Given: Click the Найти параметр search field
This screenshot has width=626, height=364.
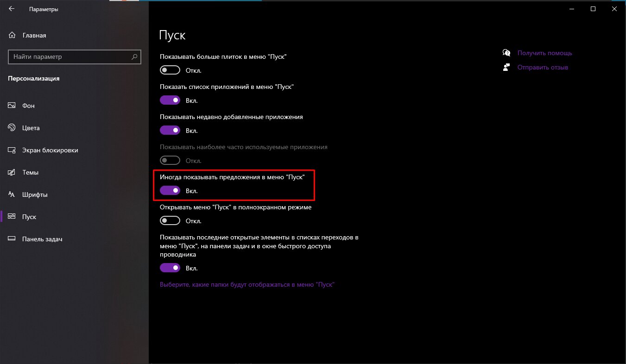Looking at the screenshot, I should pos(74,57).
